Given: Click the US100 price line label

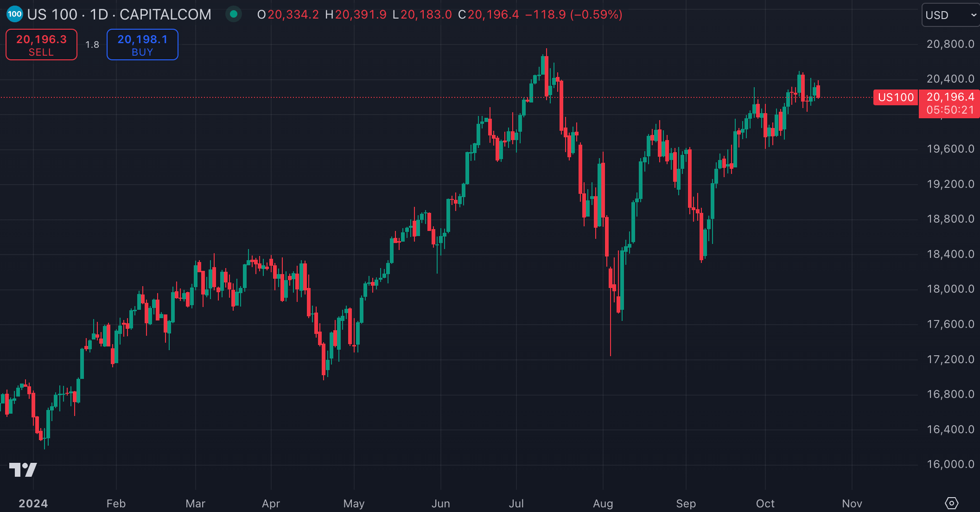Looking at the screenshot, I should (896, 97).
